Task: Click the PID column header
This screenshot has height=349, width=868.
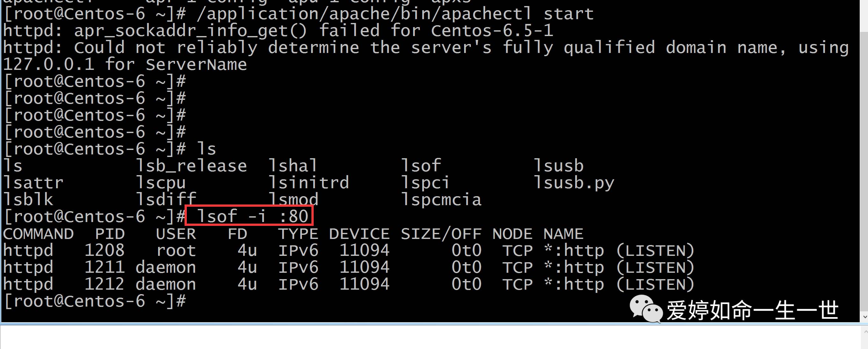Action: [x=110, y=234]
